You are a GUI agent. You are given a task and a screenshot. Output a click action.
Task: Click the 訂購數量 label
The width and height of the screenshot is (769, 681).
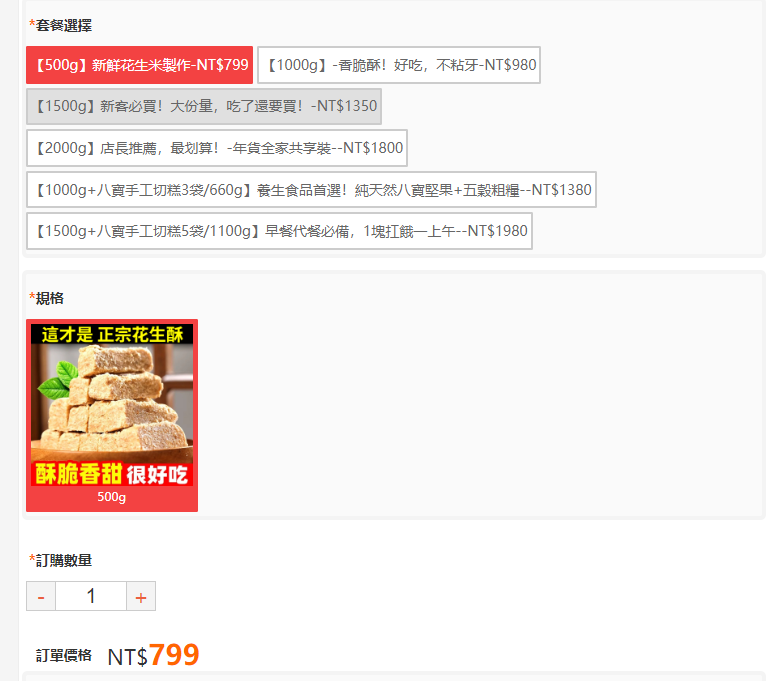pos(64,560)
